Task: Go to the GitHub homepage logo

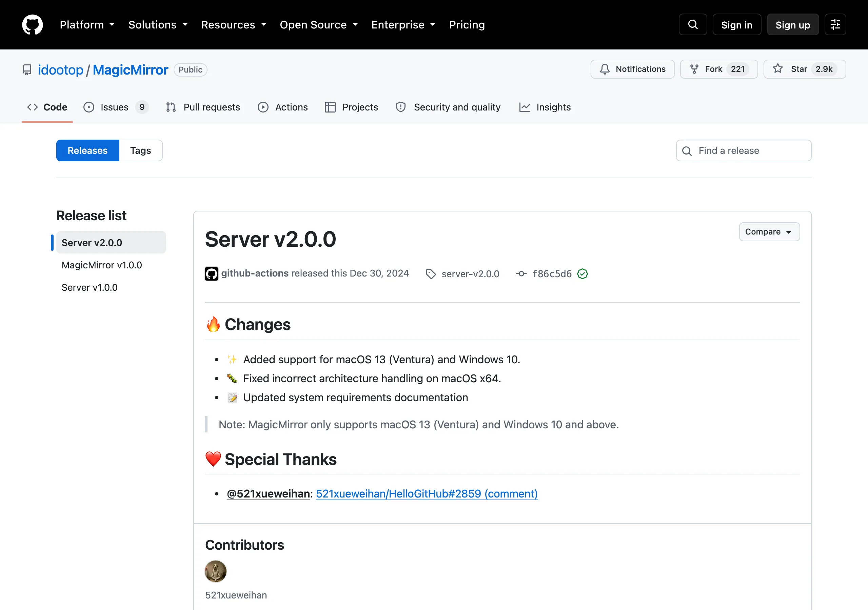Action: coord(33,24)
